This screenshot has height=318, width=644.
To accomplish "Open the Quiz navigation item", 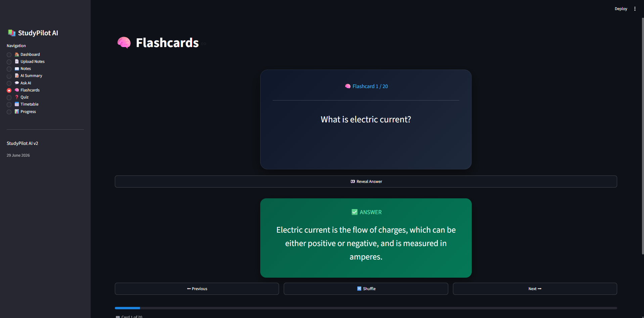I will click(25, 97).
